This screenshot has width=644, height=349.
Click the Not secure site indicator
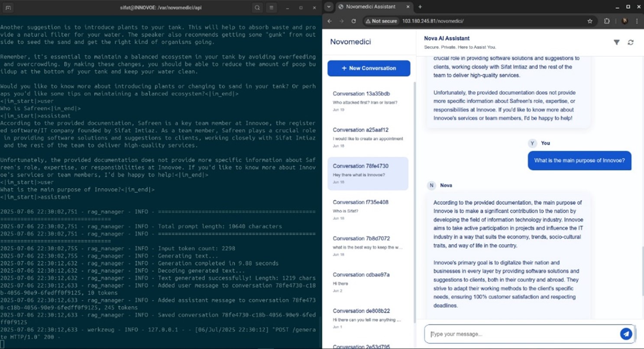pos(381,21)
